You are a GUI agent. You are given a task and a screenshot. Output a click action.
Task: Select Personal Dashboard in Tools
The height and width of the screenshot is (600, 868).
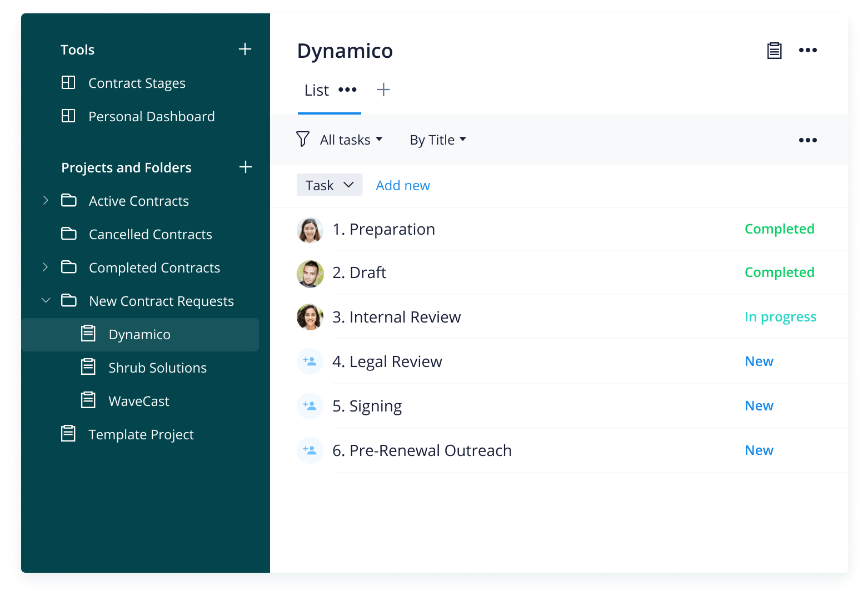[x=152, y=116]
